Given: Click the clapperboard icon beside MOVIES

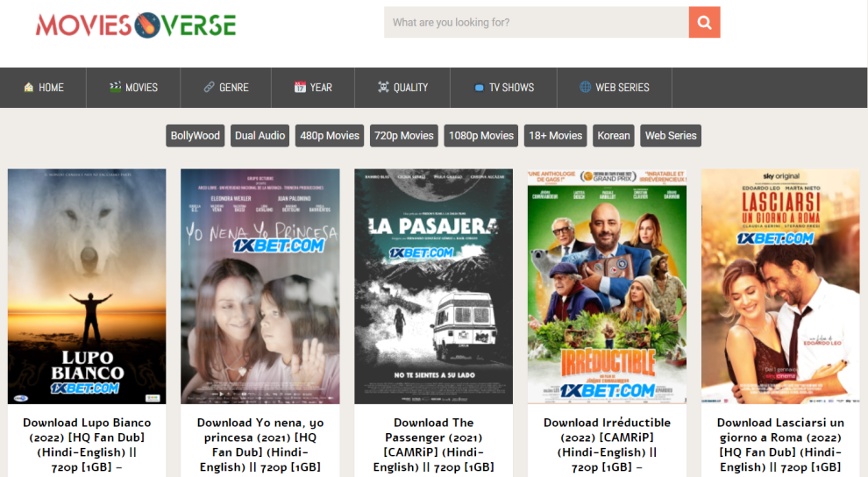Looking at the screenshot, I should [115, 87].
